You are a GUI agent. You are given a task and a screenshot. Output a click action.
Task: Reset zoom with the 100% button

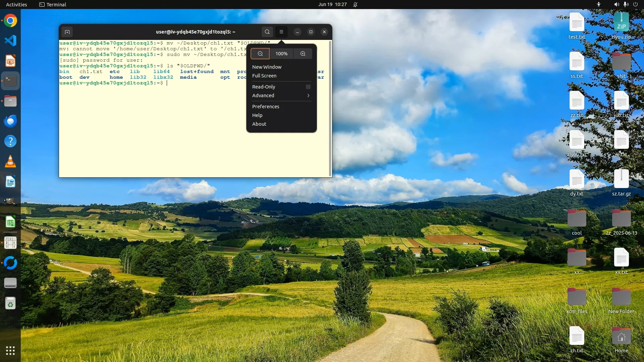[281, 54]
